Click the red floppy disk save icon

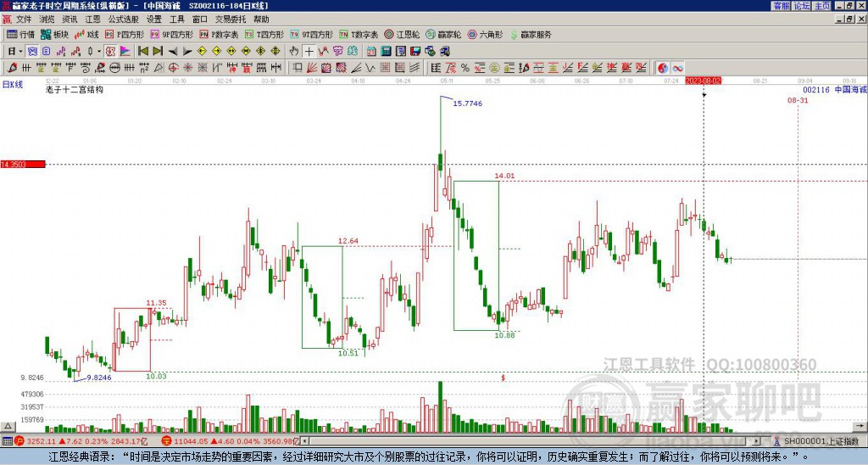point(415,52)
